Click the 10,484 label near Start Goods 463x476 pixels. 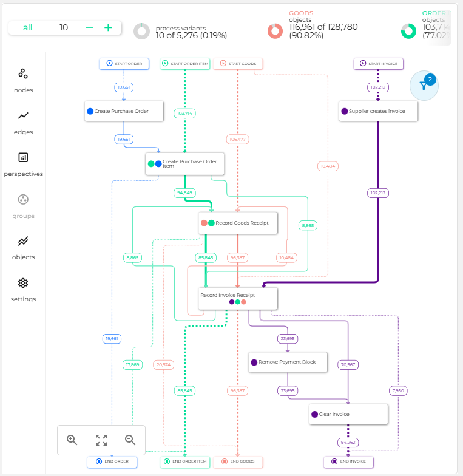pyautogui.click(x=328, y=166)
